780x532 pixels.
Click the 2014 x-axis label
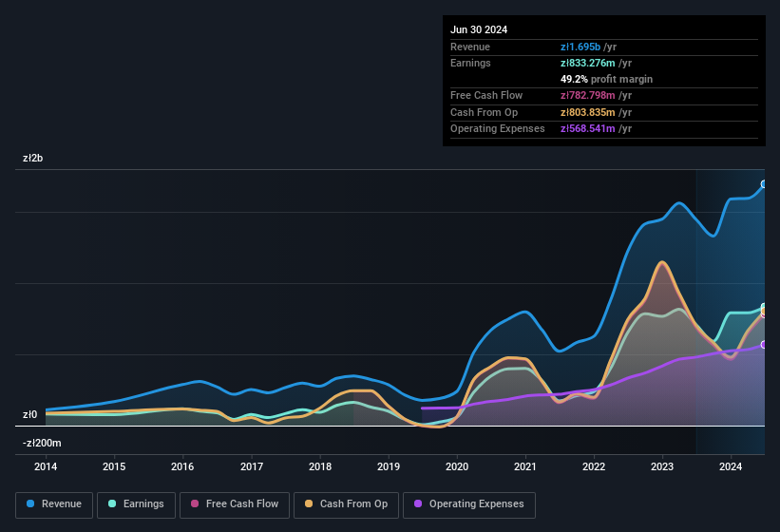pyautogui.click(x=46, y=466)
